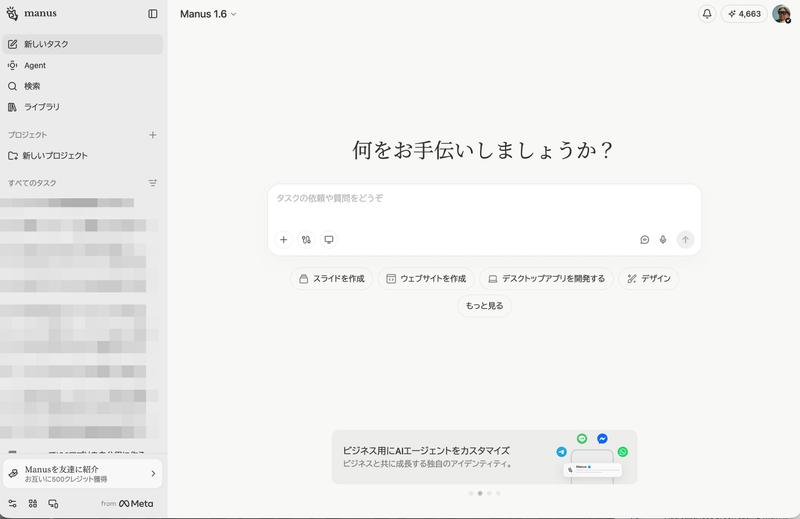Choose デスクトップアプリを開発する suggestion
Viewport: 800px width, 519px height.
tap(546, 279)
